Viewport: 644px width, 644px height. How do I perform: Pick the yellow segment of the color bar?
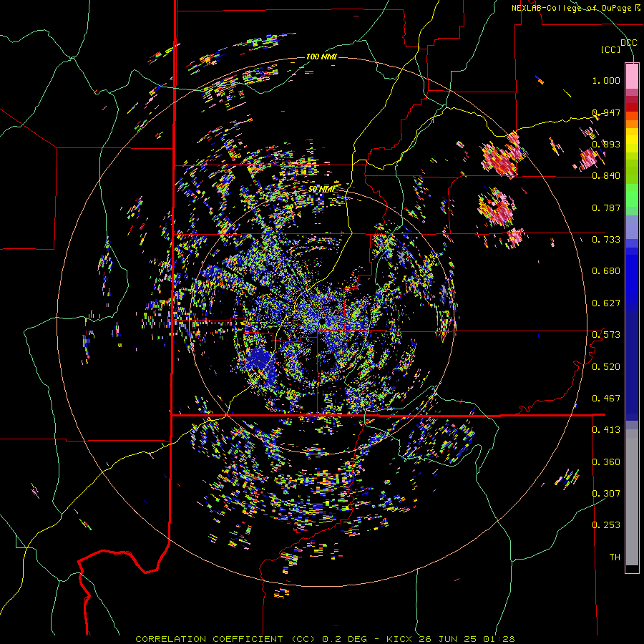click(x=632, y=140)
